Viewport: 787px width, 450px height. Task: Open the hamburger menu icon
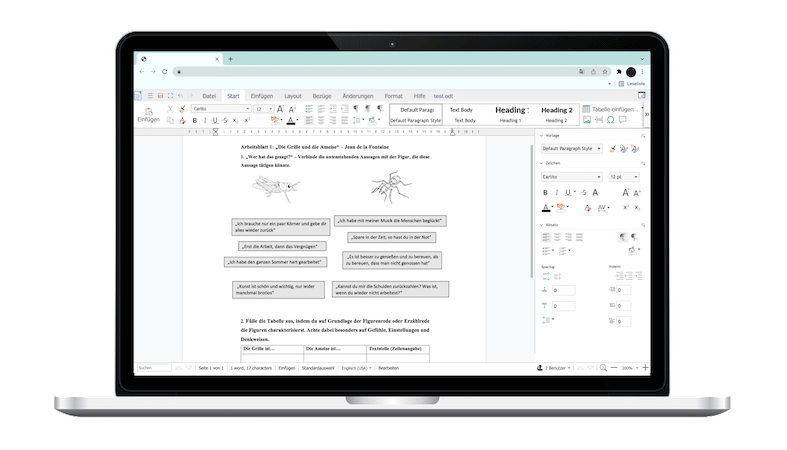coord(150,96)
